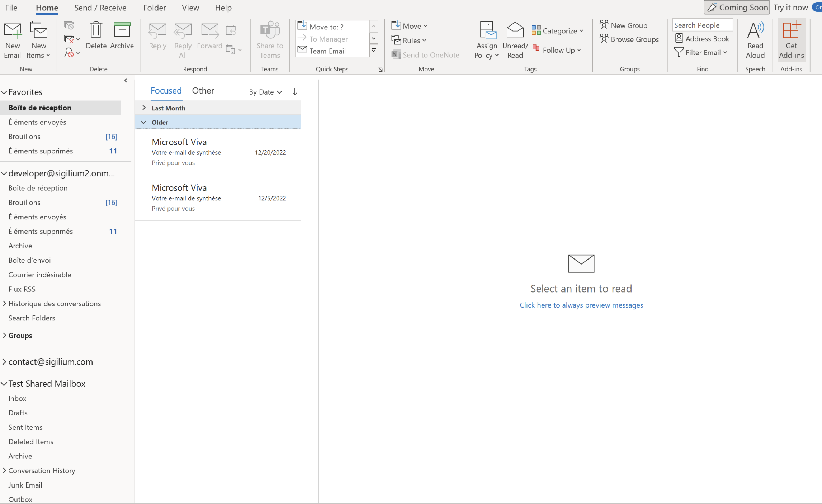Click the New Email icon

click(x=13, y=31)
